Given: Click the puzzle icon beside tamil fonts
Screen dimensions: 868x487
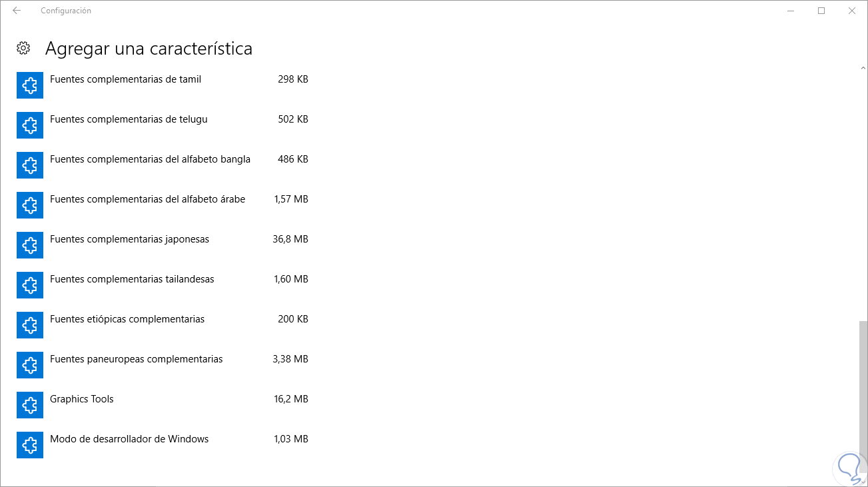Looking at the screenshot, I should (x=30, y=86).
